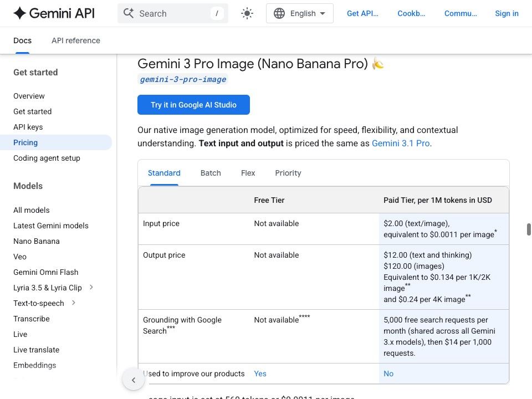Switch to the Docs tab

(22, 40)
